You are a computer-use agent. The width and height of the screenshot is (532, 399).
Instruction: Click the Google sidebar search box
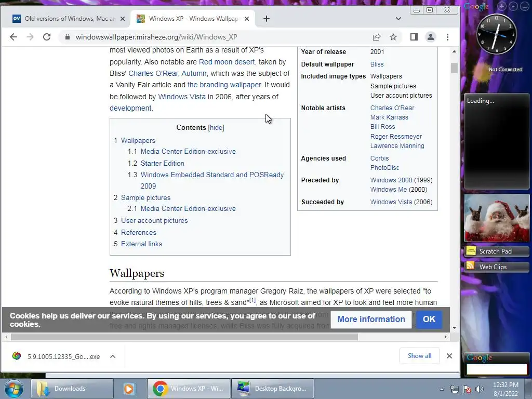(x=497, y=369)
